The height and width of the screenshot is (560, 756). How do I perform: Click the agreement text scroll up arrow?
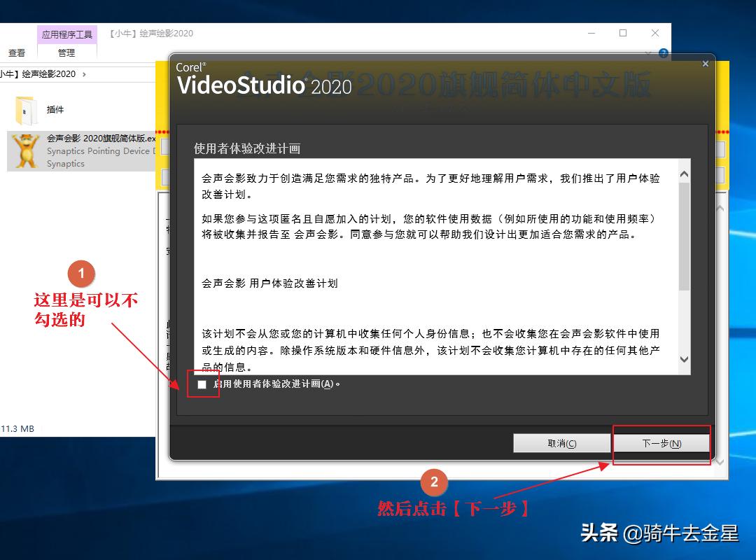[684, 174]
